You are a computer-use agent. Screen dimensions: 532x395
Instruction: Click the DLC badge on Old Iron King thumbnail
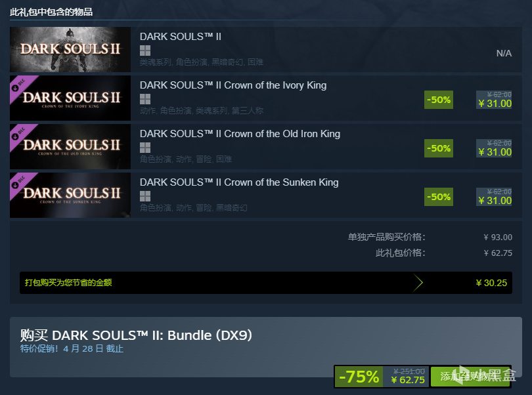coord(20,134)
